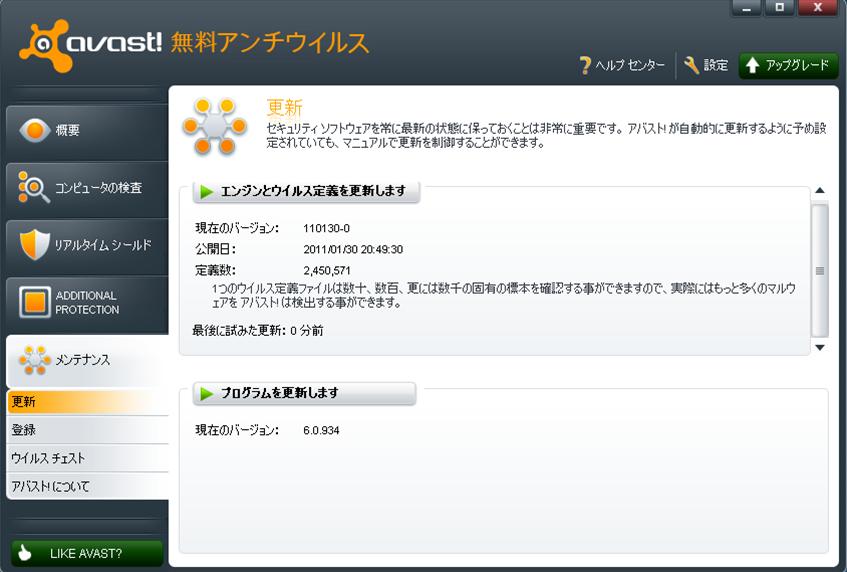Click the magnifier scan computer icon
The height and width of the screenshot is (572, 847).
(33, 187)
